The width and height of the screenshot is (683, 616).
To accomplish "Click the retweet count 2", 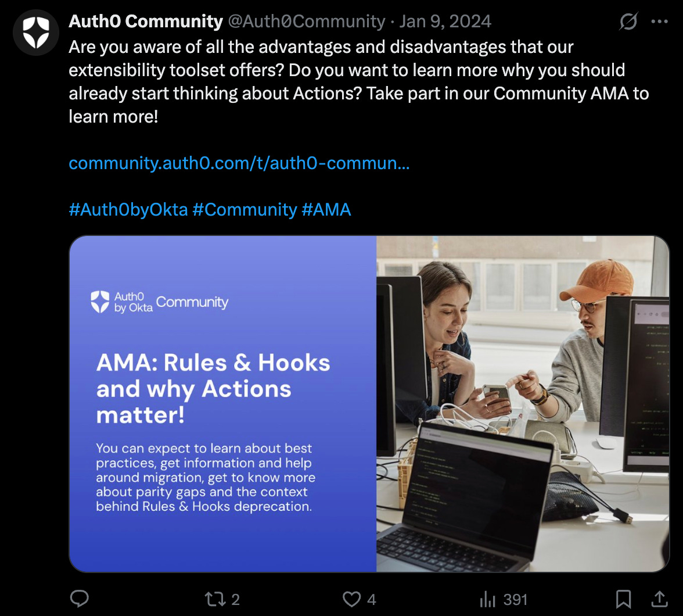I will (235, 599).
